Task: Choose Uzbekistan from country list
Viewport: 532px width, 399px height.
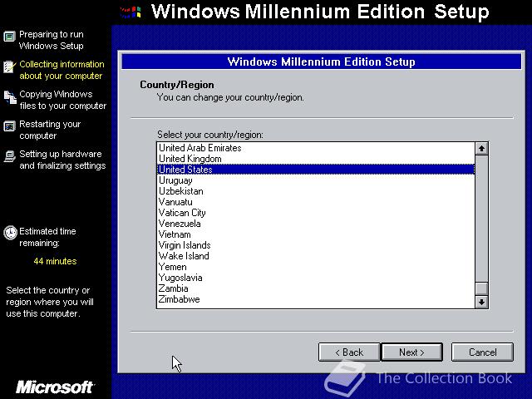Action: tap(316, 191)
